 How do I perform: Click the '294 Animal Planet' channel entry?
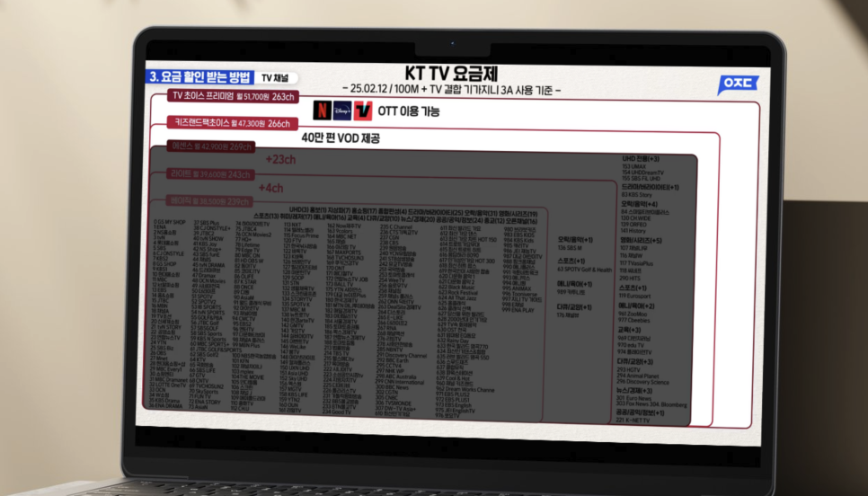637,376
